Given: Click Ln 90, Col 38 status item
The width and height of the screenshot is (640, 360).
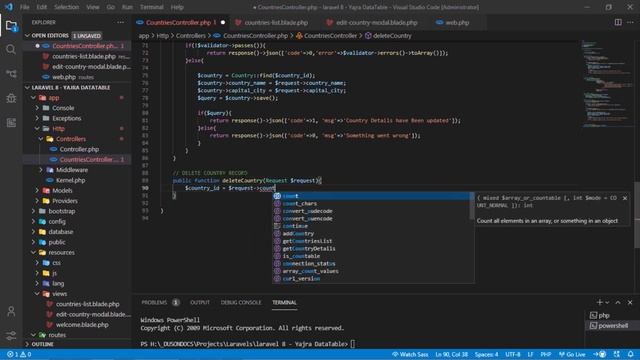Looking at the screenshot, I should pyautogui.click(x=451, y=354).
